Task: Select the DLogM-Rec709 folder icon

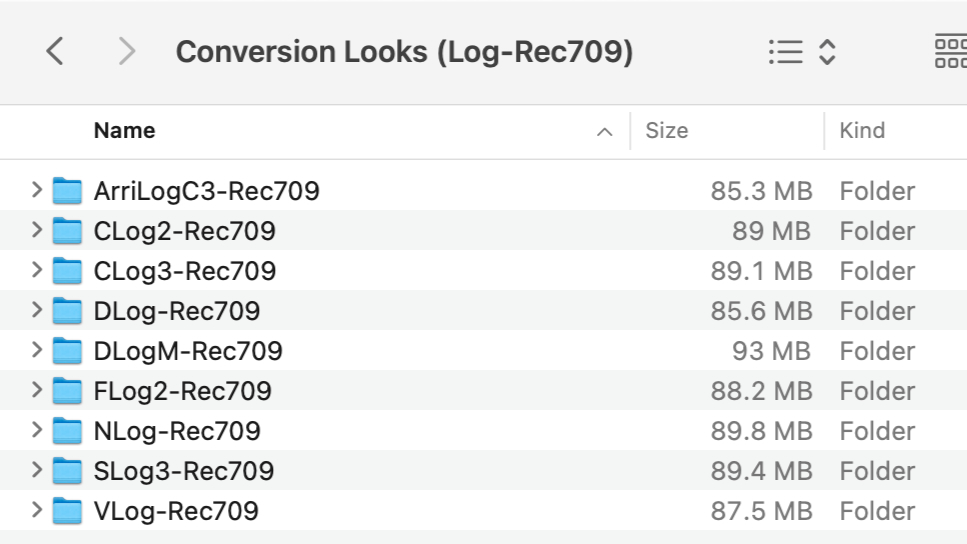Action: [67, 351]
